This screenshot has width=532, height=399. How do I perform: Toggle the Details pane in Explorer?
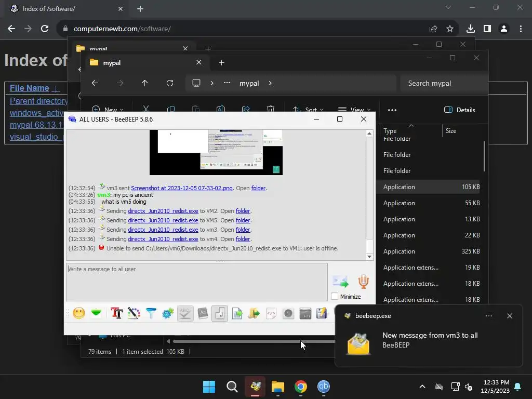(460, 110)
